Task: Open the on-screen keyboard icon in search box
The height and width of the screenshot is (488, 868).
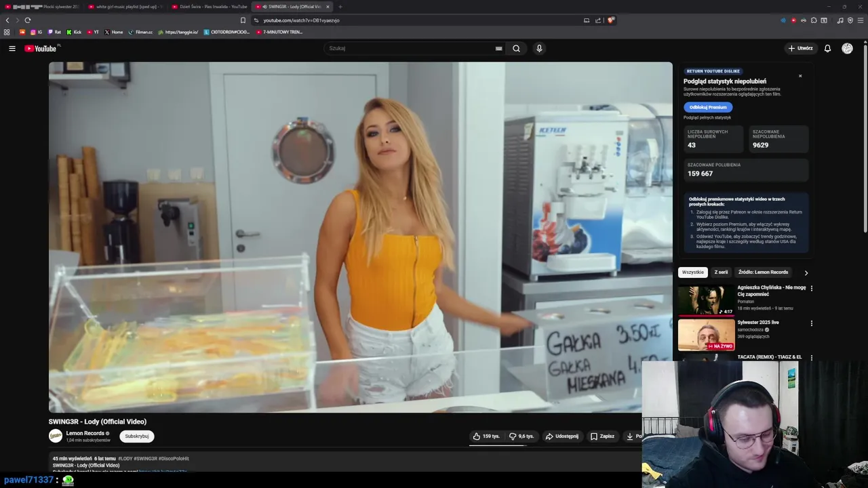Action: [x=498, y=48]
